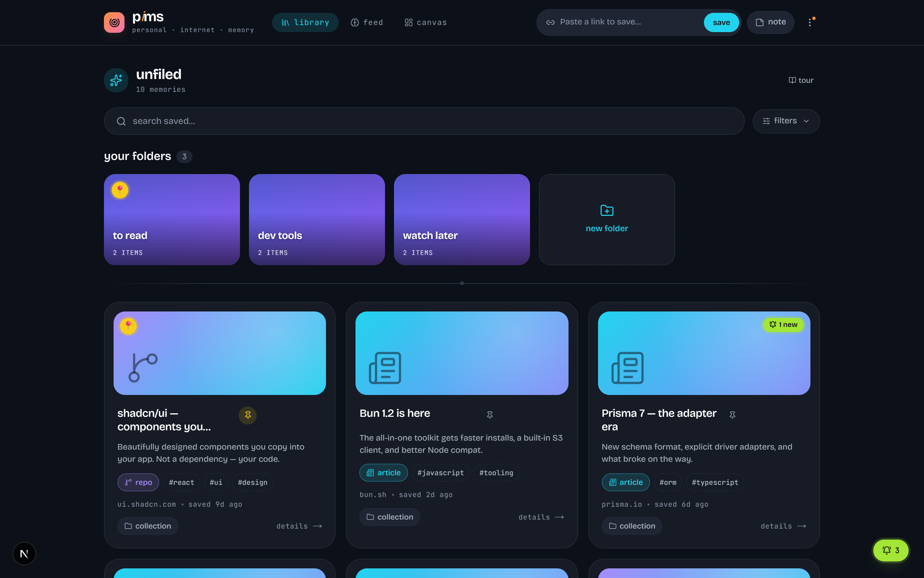Screen dimensions: 924x578
Task: Open details for Prisma 7
Action: pos(783,526)
